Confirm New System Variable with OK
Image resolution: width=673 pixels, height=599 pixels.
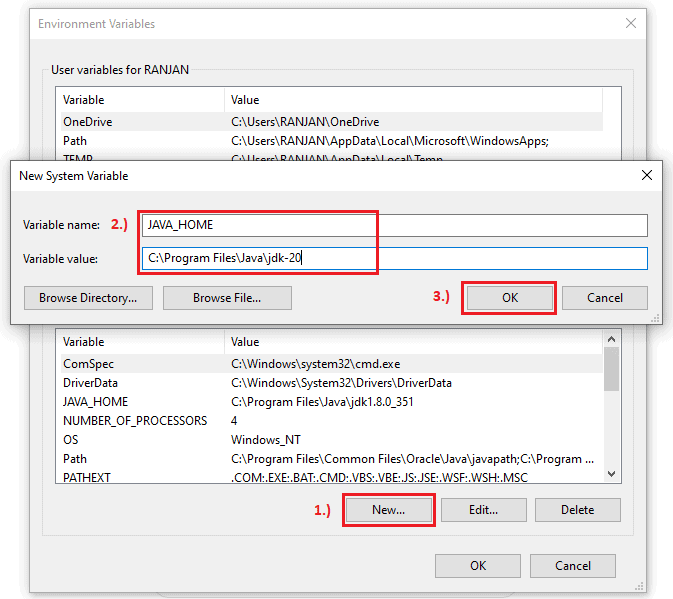click(x=509, y=298)
